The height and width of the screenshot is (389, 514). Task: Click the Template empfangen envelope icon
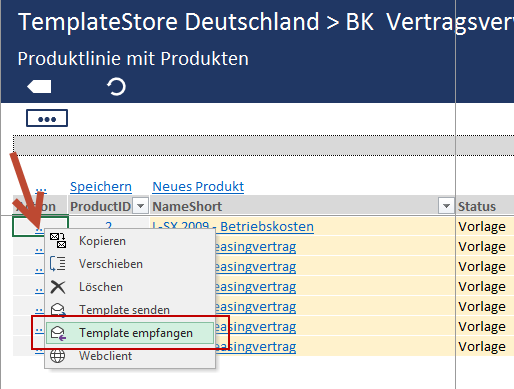[58, 333]
